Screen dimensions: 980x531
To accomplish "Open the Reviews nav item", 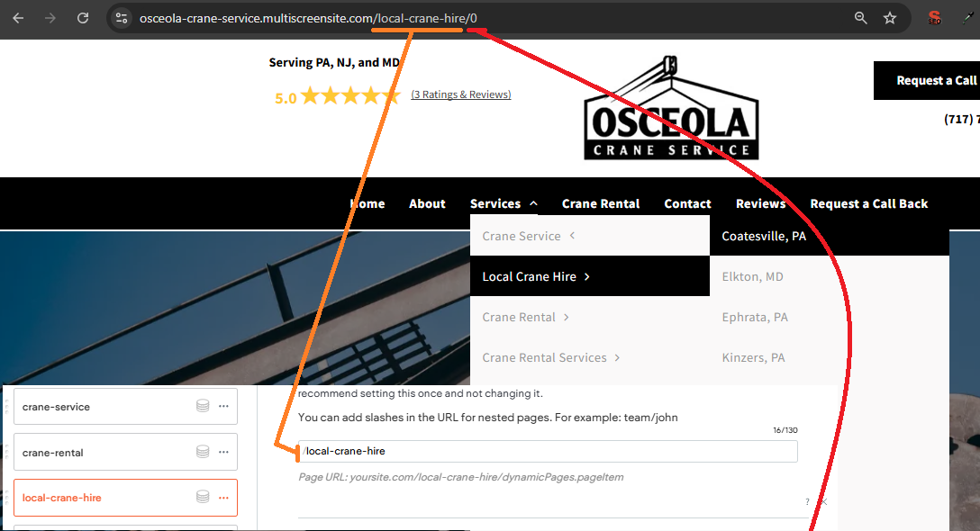I will pos(760,203).
